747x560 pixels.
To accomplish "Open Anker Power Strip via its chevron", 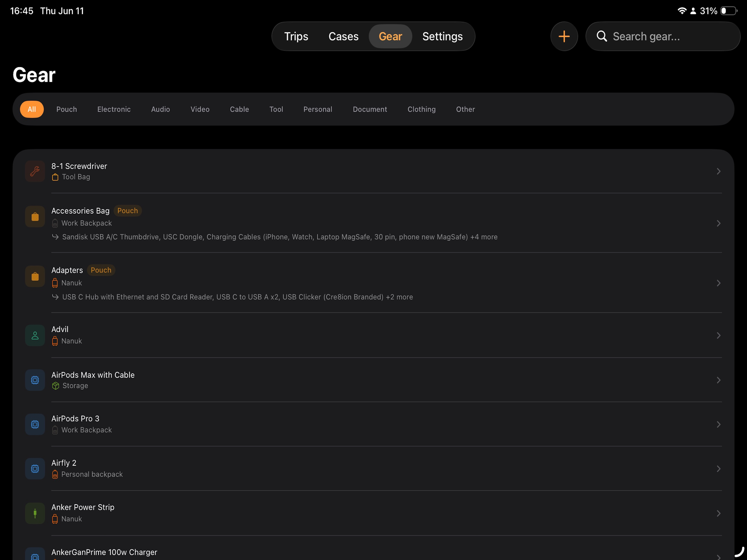I will click(718, 513).
